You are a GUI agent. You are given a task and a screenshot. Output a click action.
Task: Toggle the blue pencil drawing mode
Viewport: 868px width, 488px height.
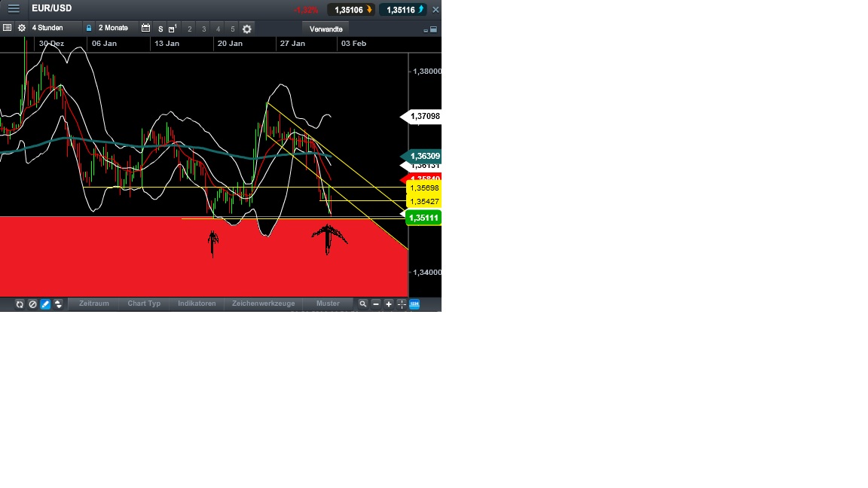(x=44, y=303)
